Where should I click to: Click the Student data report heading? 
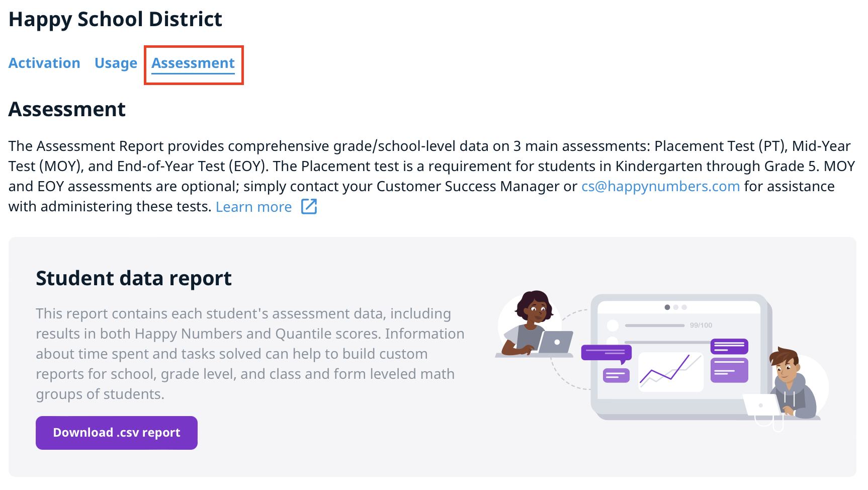(x=134, y=279)
